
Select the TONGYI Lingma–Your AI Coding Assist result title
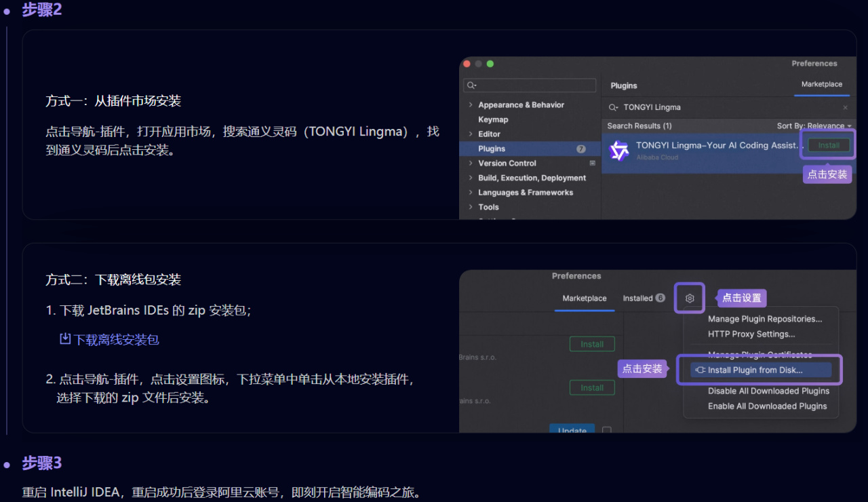(x=720, y=145)
